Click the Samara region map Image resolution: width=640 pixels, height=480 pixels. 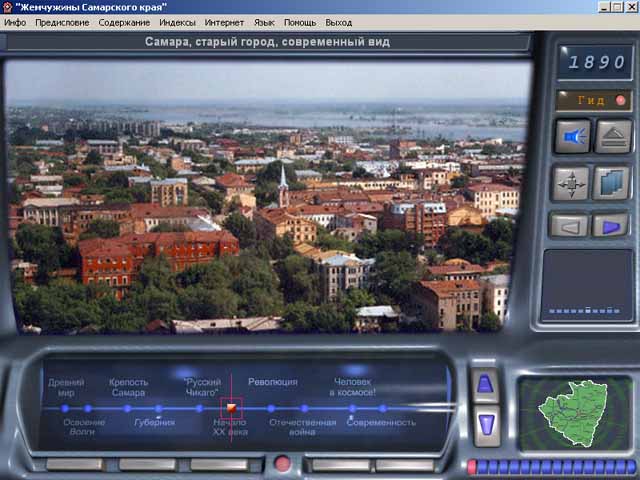click(575, 415)
